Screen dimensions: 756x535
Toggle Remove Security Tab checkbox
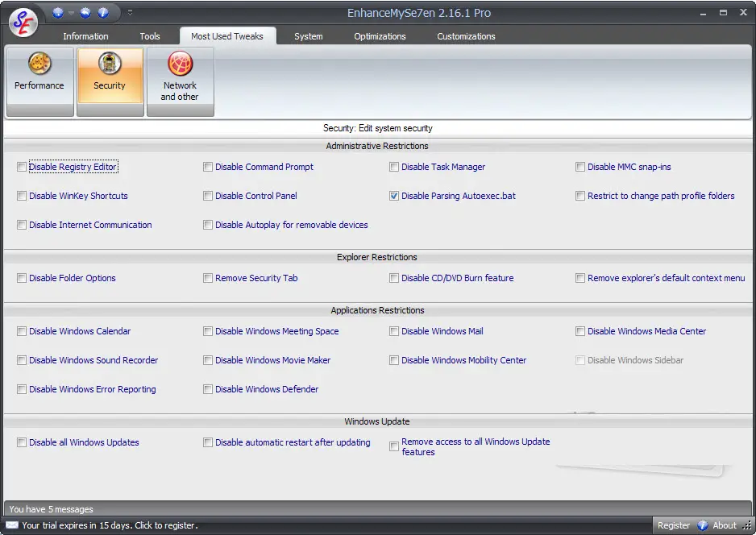(208, 278)
